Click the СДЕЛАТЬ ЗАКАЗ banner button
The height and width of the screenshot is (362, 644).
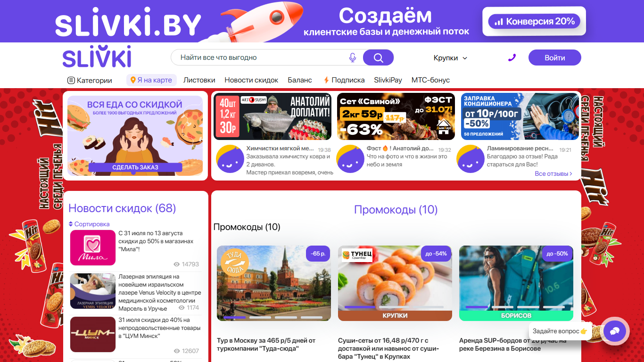tap(135, 167)
